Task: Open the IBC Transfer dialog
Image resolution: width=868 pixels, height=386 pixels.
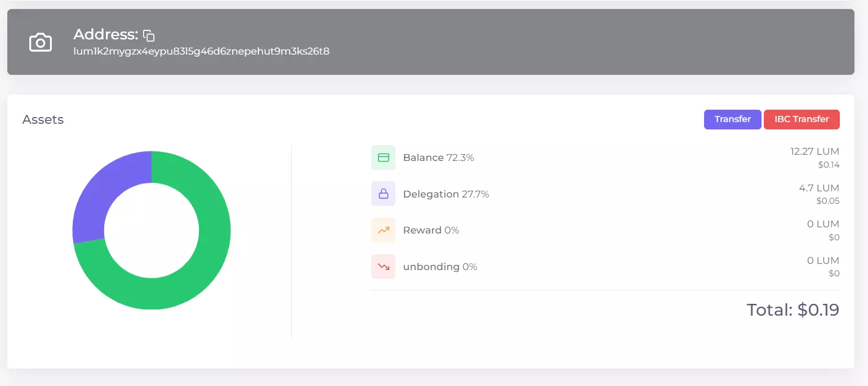Action: [x=802, y=119]
